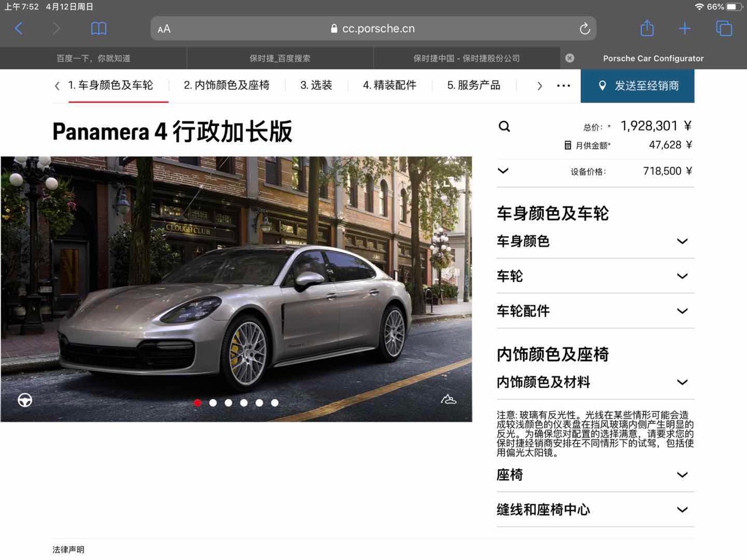Image resolution: width=747 pixels, height=560 pixels.
Task: Go to step 5. 服务产品
Action: point(473,85)
